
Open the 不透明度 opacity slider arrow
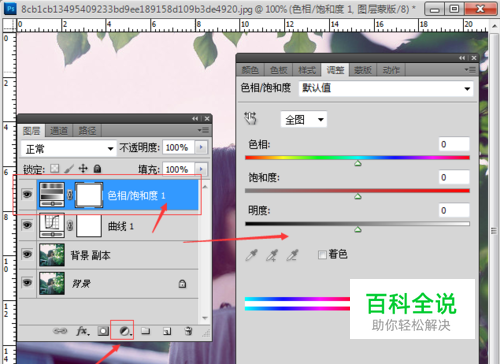[201, 147]
